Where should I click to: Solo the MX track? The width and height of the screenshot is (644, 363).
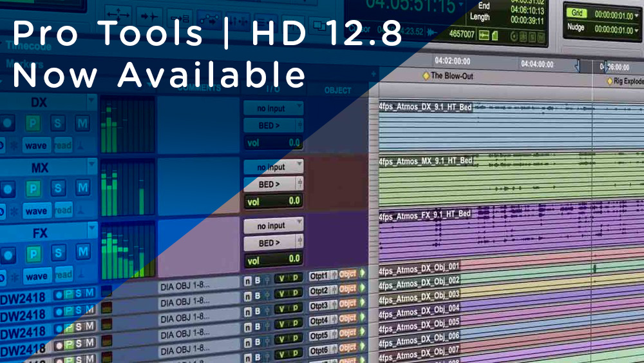click(58, 188)
